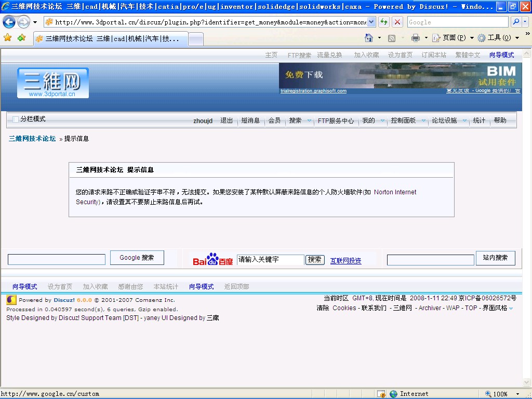Viewport: 532px width, 399px height.
Task: Click the Add to Favorites star icon
Action: coord(21,38)
